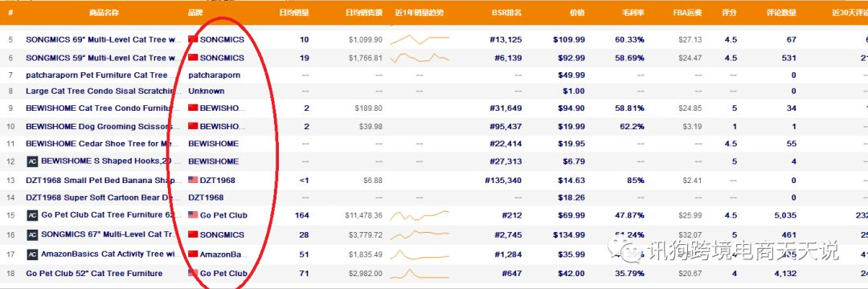Image resolution: width=868 pixels, height=289 pixels.
Task: Click the China flag next to BEWISHOME row 9
Action: click(x=193, y=108)
